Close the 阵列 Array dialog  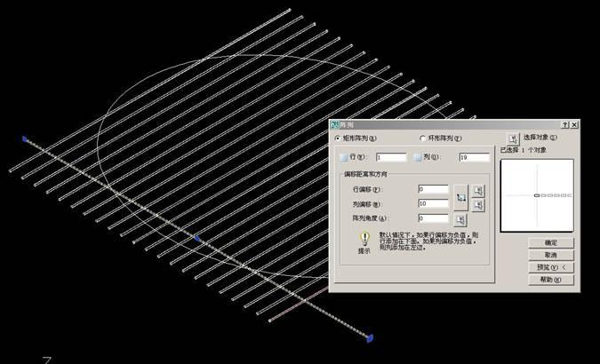point(574,125)
